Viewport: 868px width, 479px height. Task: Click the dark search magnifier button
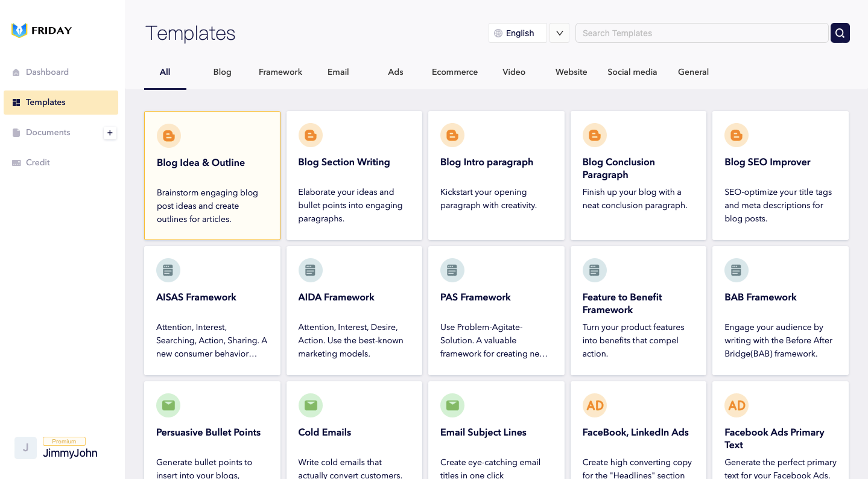(x=840, y=33)
